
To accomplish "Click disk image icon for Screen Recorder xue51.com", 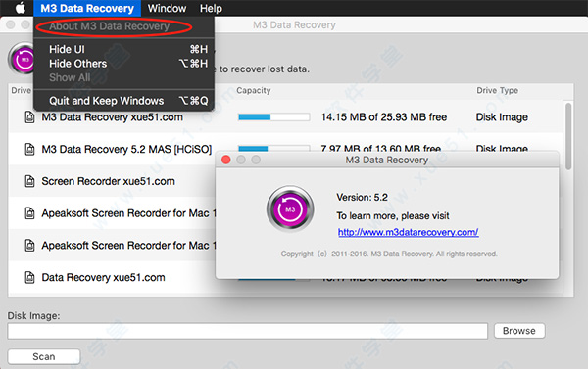I will click(29, 181).
